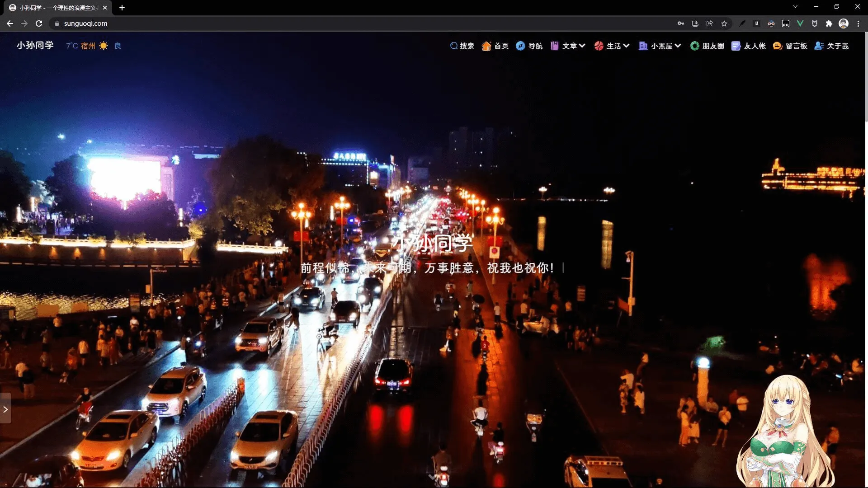Click the sunny weather icon for 宿州
Image resolution: width=868 pixels, height=488 pixels.
[x=104, y=46]
